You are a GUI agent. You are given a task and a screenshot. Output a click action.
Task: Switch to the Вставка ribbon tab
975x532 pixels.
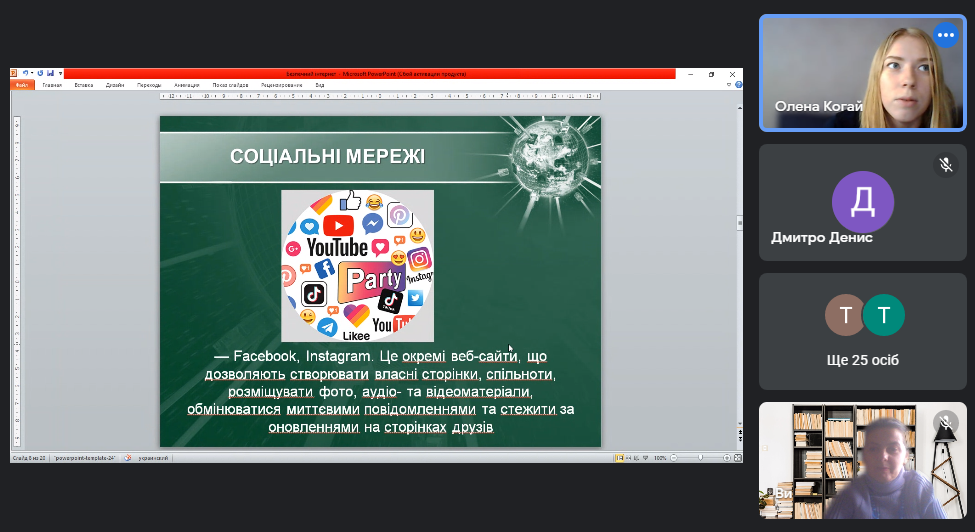[x=84, y=85]
